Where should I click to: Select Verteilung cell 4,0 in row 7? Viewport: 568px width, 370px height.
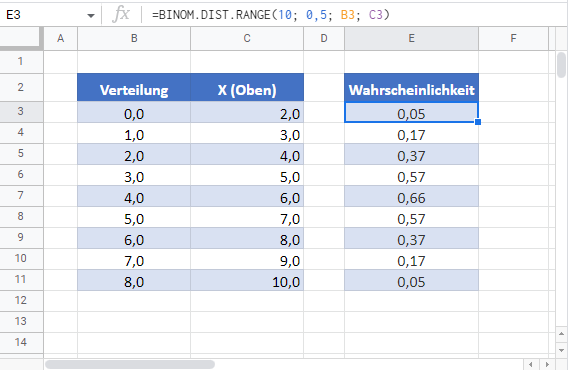pos(134,196)
